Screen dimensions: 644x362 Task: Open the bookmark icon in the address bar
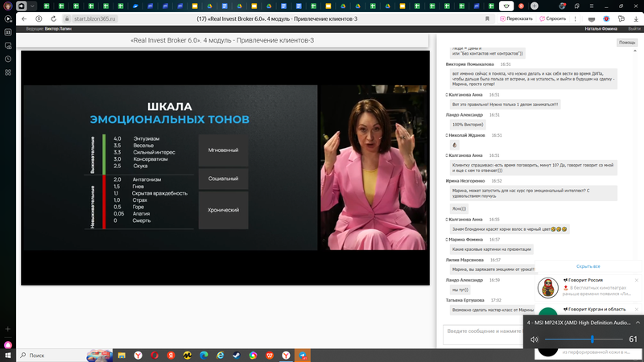pos(489,19)
